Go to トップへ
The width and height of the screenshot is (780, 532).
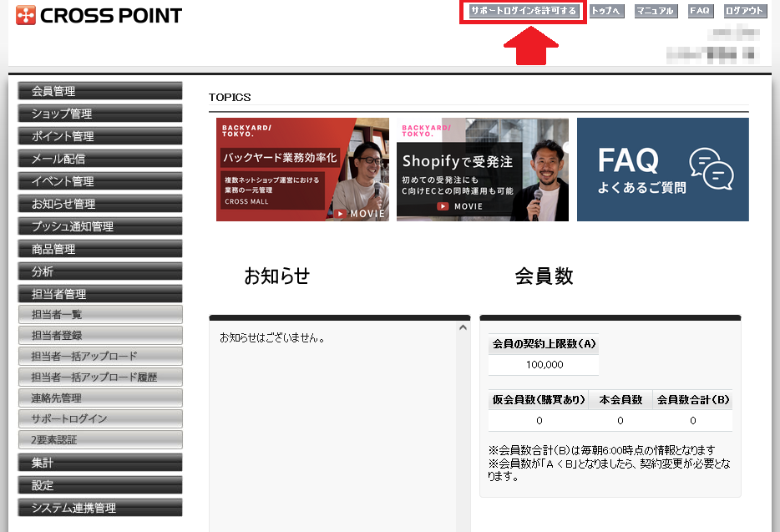[x=606, y=11]
